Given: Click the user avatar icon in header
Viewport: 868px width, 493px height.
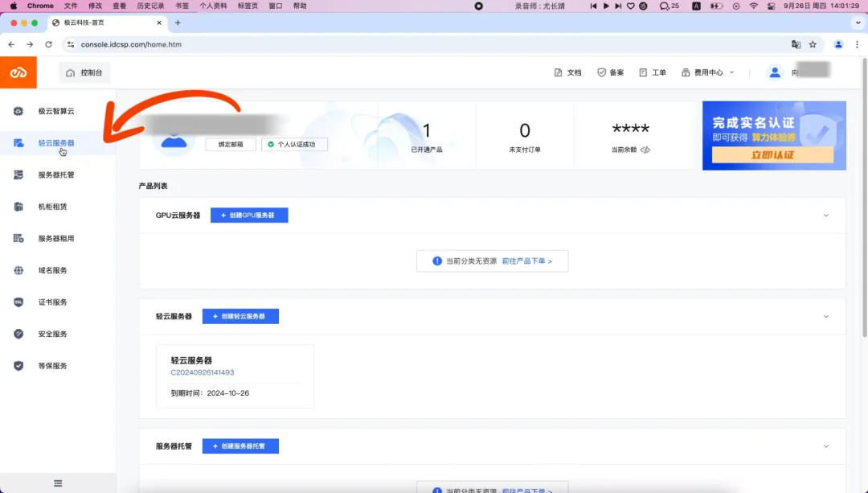Looking at the screenshot, I should 775,72.
